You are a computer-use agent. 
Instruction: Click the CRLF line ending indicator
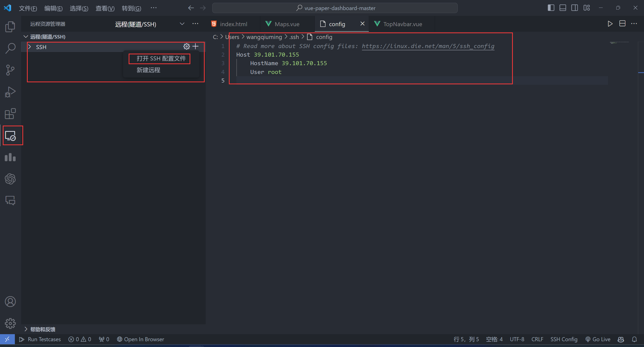click(x=537, y=339)
